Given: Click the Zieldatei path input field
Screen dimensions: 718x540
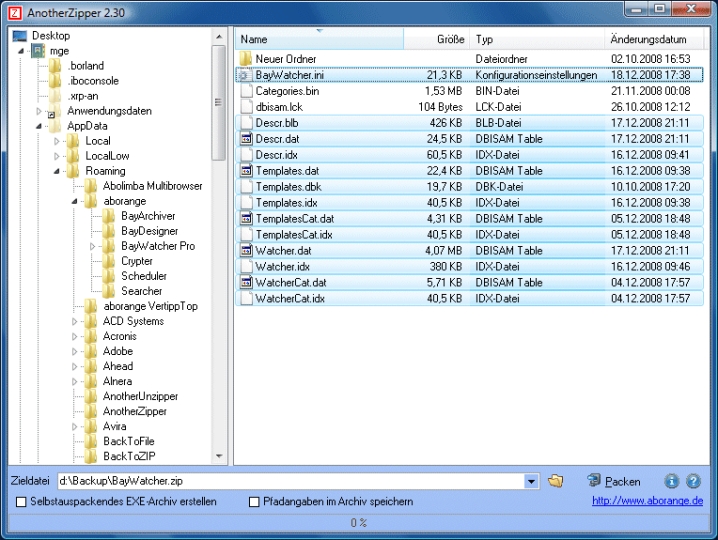Looking at the screenshot, I should [x=290, y=481].
